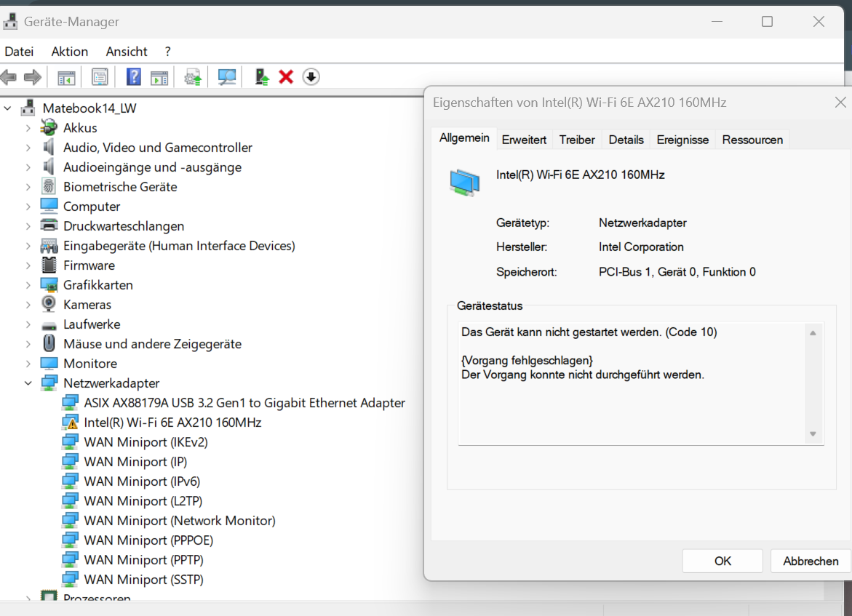
Task: Expand the Grafikkarten category
Action: [28, 284]
